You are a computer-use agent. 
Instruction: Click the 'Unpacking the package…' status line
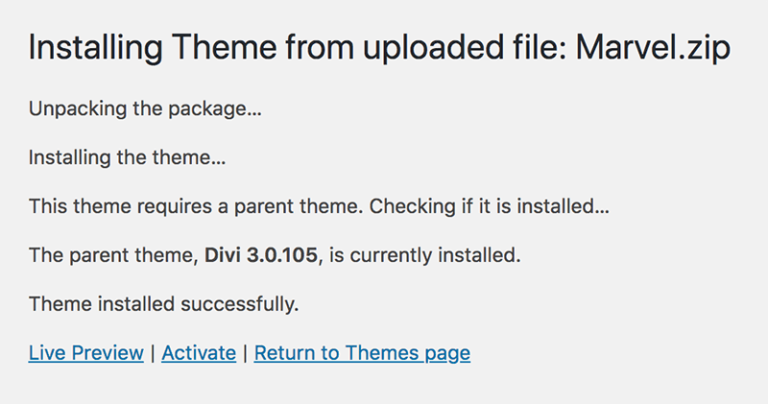[145, 108]
